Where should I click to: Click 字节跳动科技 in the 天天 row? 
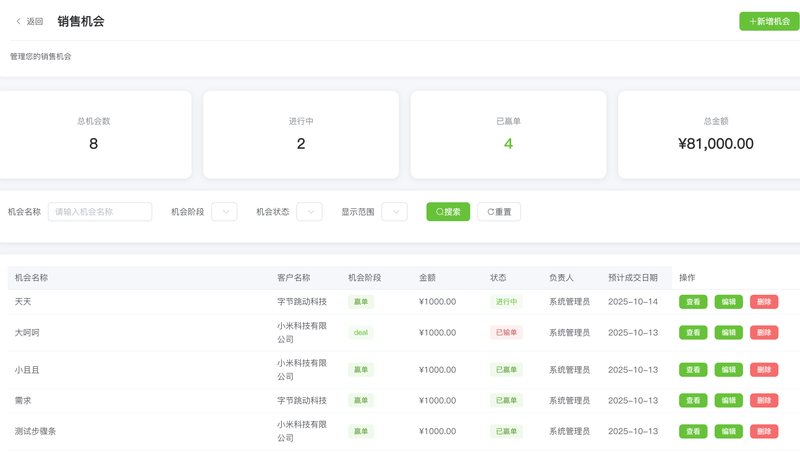coord(302,301)
